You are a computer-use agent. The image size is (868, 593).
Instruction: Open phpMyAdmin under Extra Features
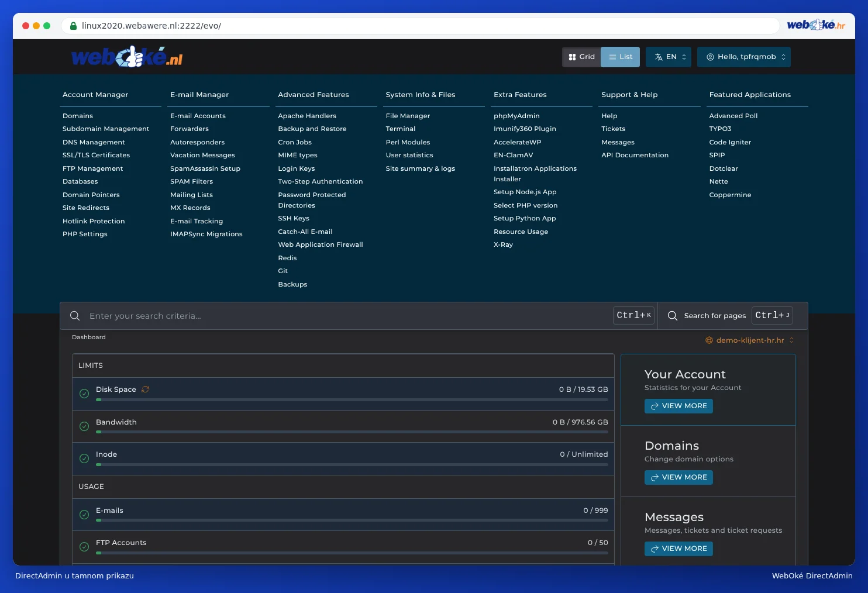point(516,116)
